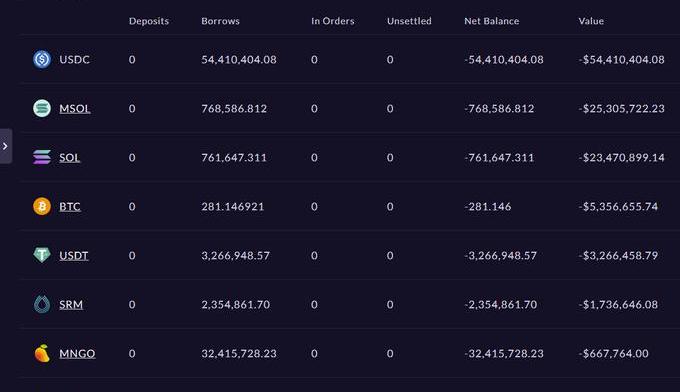Click the Unsettled column header

(x=409, y=21)
